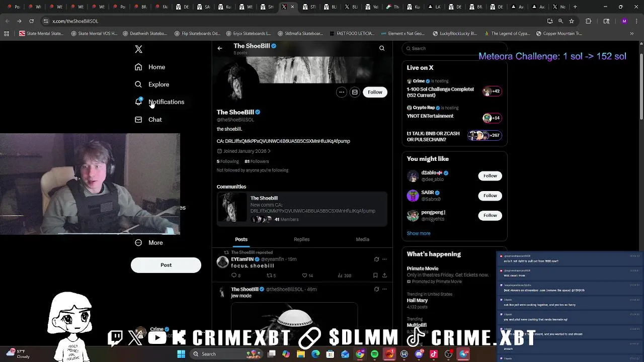644x362 pixels.
Task: Click EYEamFIN's avatar in the feed
Action: coord(222,262)
